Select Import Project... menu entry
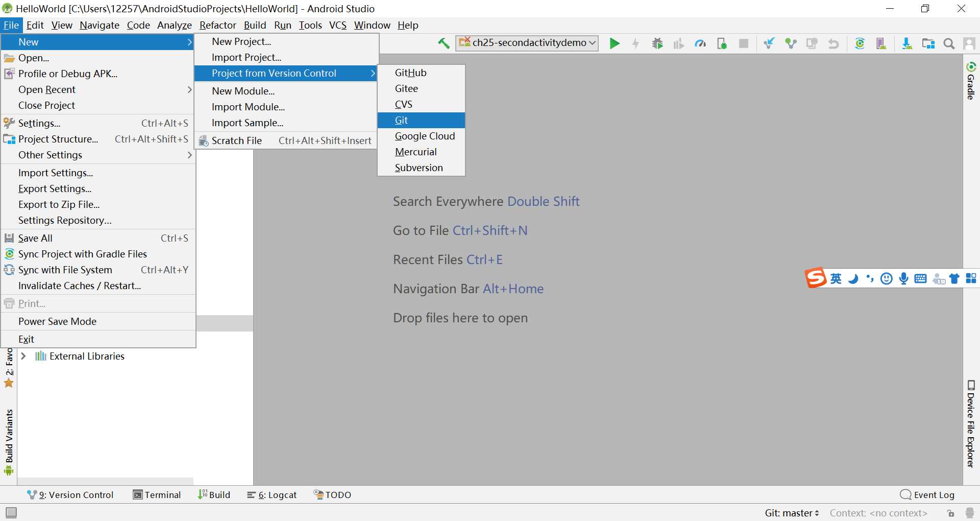 tap(286, 57)
